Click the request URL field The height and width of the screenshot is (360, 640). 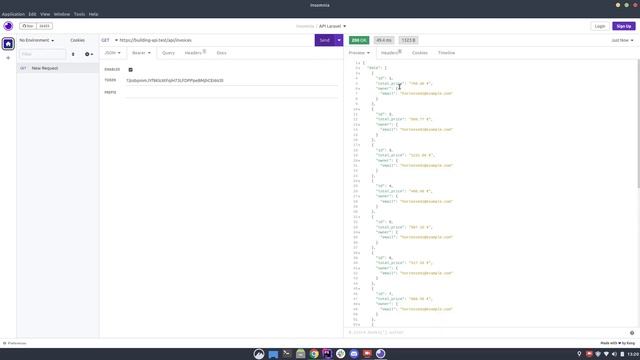click(216, 40)
